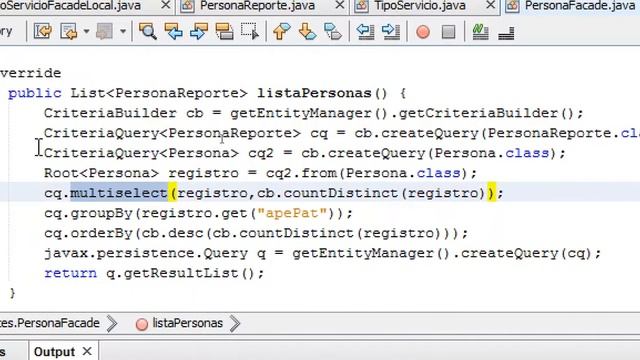Screen dimensions: 640x360
Task: Close the oServicioFacadeLocal.java tab
Action: [165, 5]
